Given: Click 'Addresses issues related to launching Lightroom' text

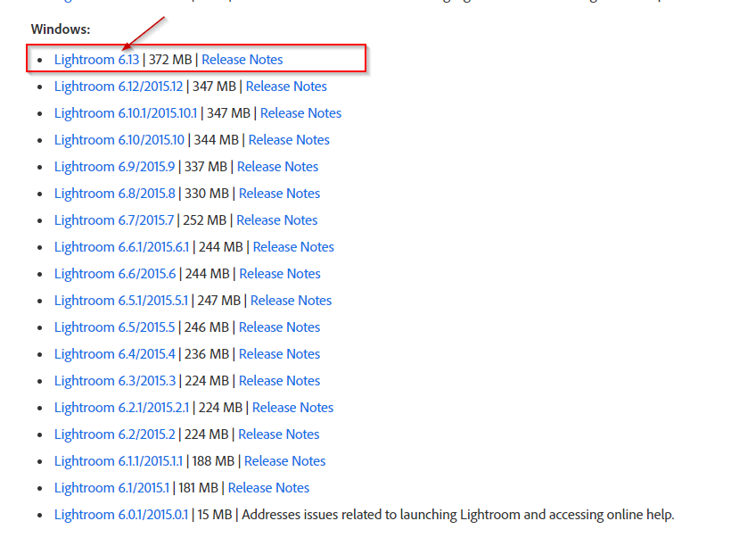Looking at the screenshot, I should coord(381,515).
